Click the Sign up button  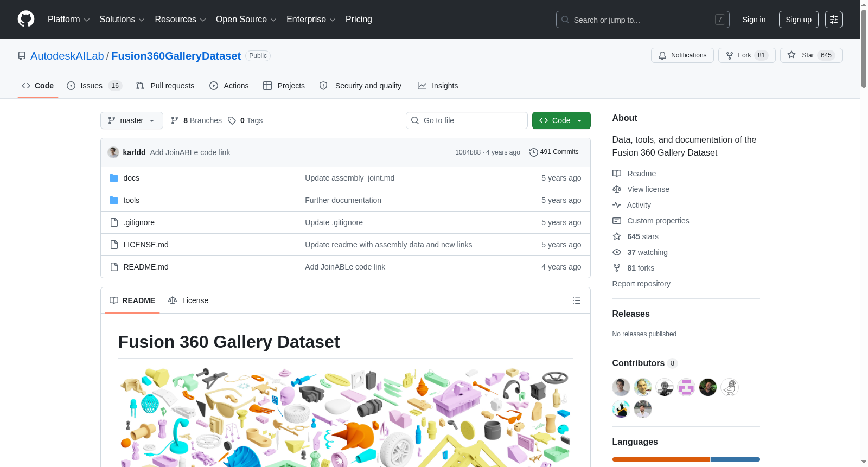point(799,20)
